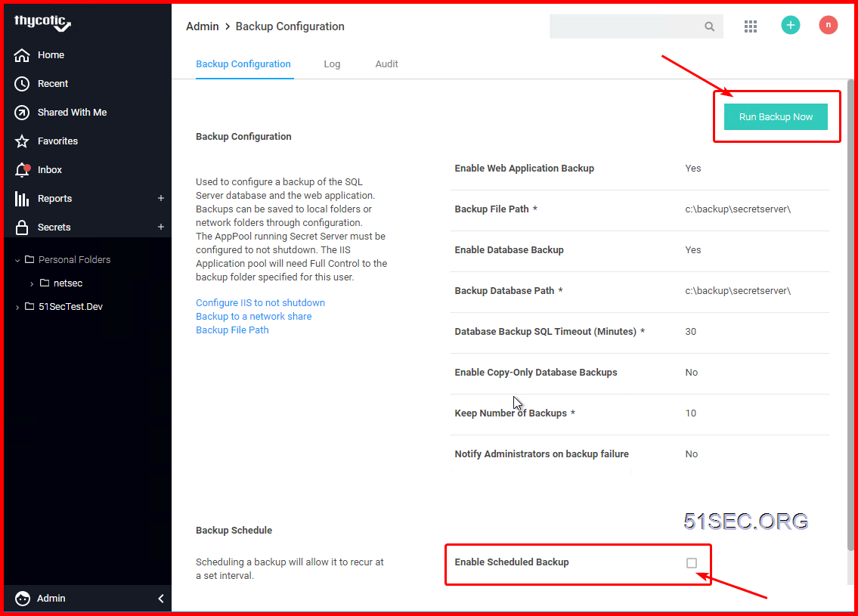Open the user avatar menu
This screenshot has width=858, height=616.
(828, 25)
